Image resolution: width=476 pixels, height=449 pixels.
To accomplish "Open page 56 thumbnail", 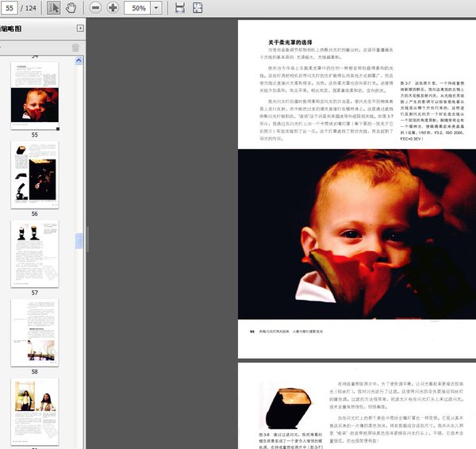I will point(35,175).
